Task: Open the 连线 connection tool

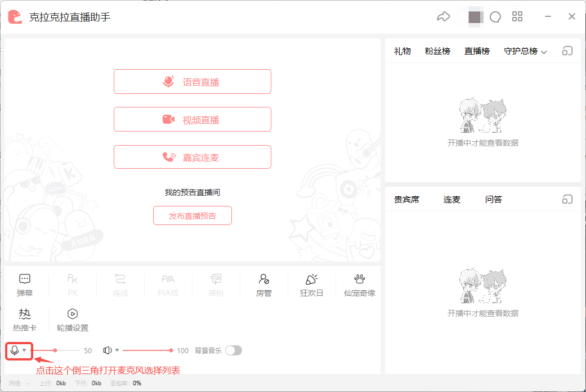Action: coord(120,285)
